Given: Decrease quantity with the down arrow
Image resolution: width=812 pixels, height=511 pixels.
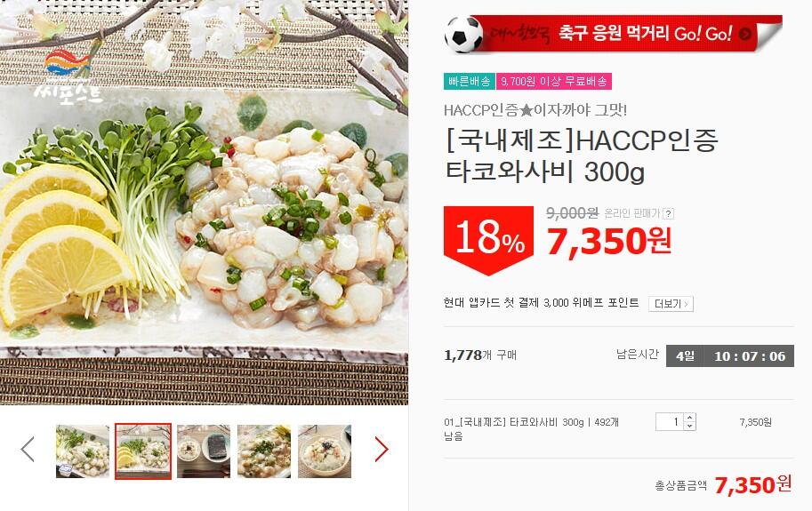Looking at the screenshot, I should click(x=690, y=427).
